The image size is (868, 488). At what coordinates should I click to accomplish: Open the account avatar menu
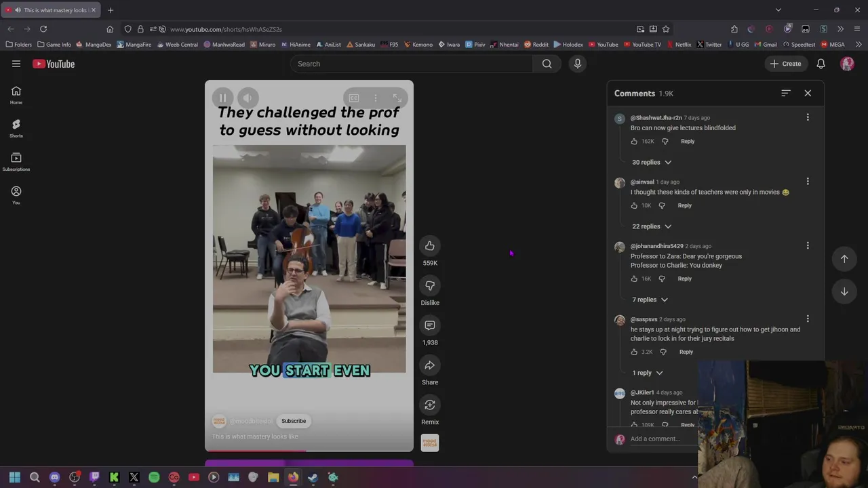coord(847,64)
